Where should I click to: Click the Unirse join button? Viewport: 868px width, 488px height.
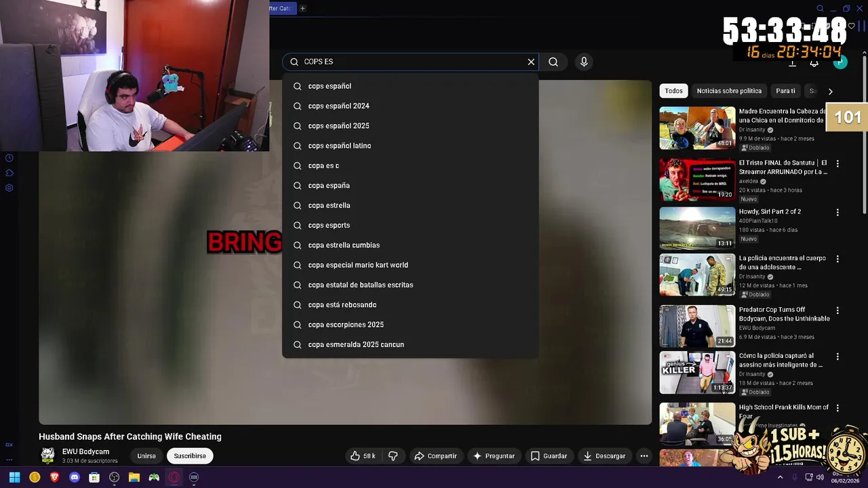tap(146, 456)
